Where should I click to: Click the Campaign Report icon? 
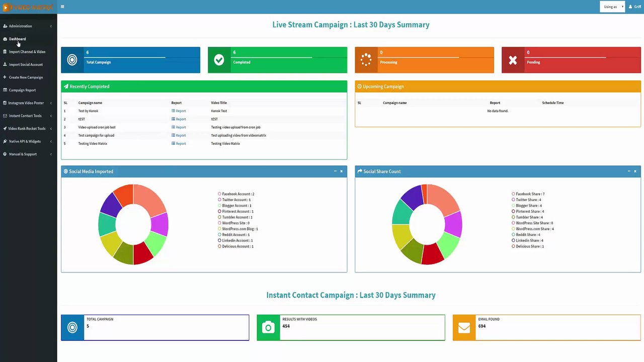pos(5,90)
